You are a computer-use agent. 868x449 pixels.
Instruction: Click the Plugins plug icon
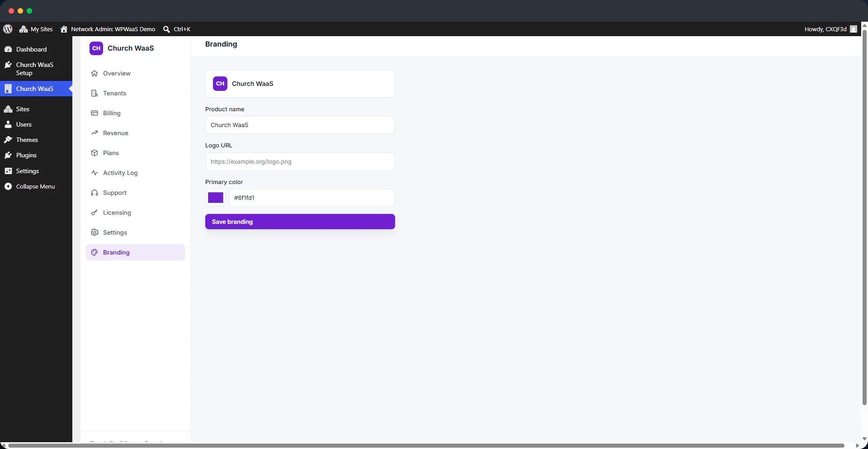point(8,155)
